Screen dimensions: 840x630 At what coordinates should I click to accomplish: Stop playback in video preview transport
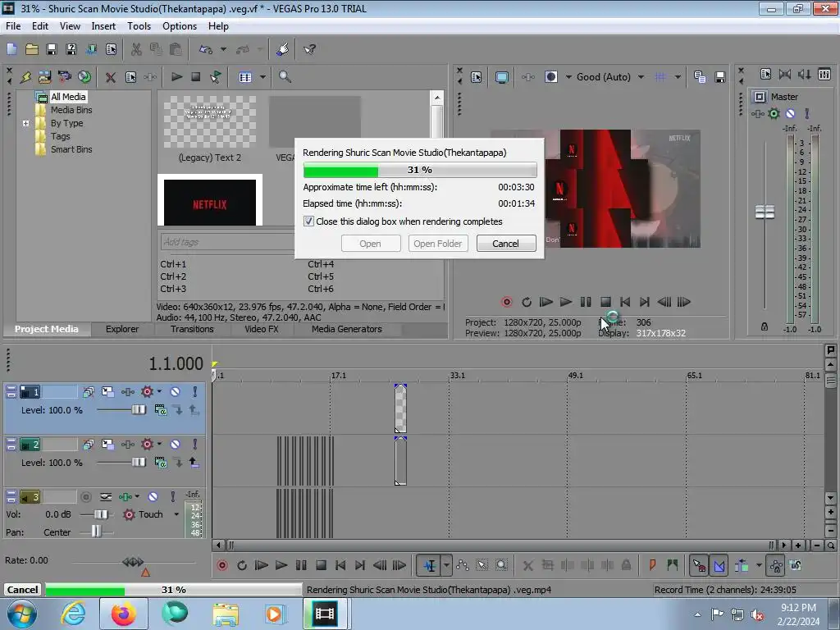pyautogui.click(x=605, y=302)
